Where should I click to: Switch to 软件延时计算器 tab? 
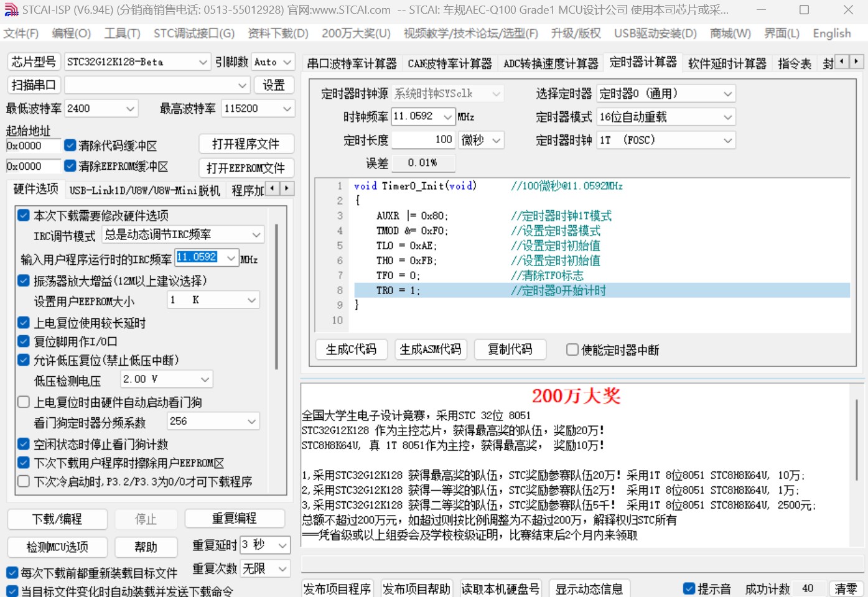pyautogui.click(x=727, y=63)
